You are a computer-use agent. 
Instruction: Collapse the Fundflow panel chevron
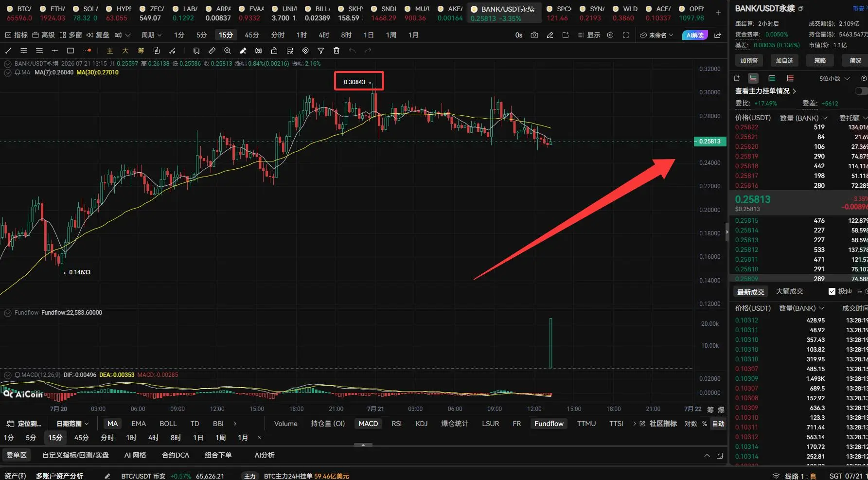click(8, 313)
